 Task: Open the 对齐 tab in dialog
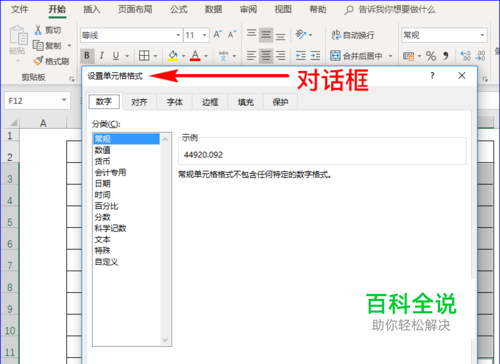point(139,102)
